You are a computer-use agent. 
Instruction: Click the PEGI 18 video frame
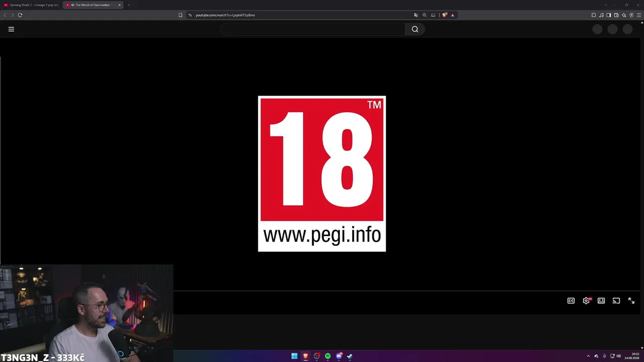[322, 173]
